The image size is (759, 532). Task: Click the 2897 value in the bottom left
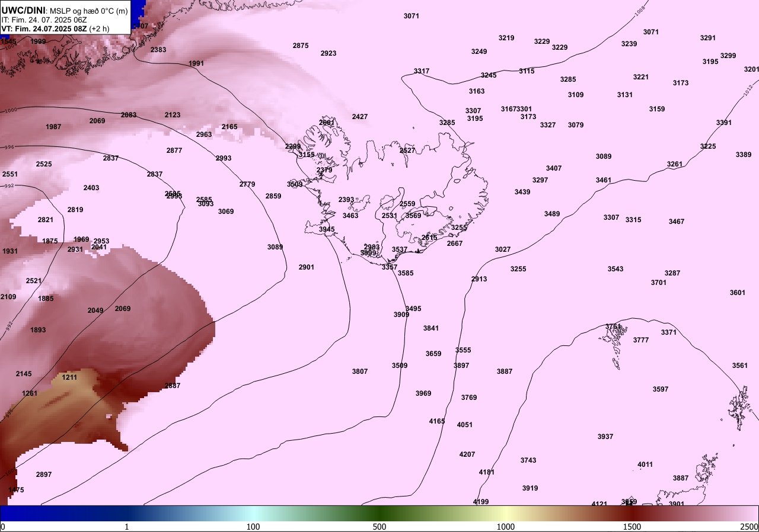click(x=44, y=475)
